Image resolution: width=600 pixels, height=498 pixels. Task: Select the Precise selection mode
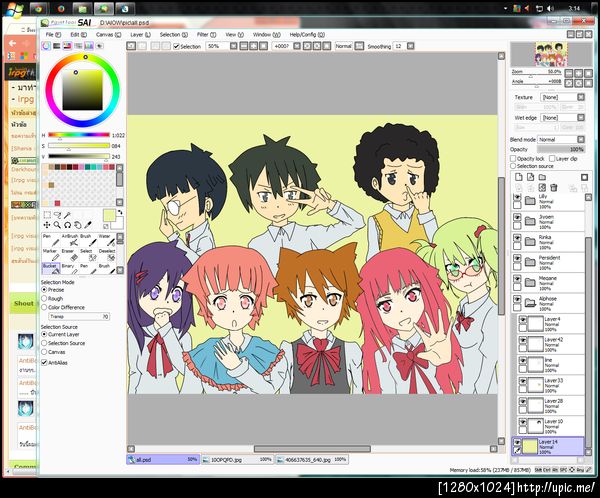pos(44,290)
